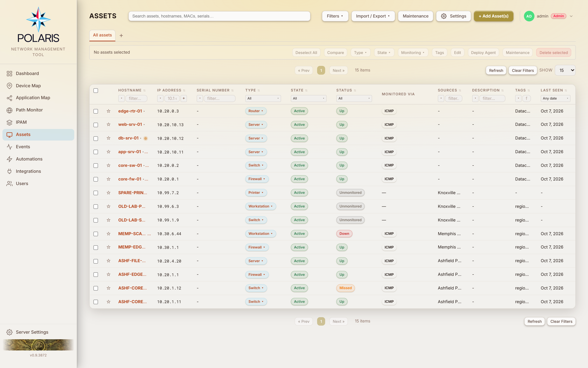Click the top Refresh button
Viewport: 588px width, 368px height.
coord(496,70)
